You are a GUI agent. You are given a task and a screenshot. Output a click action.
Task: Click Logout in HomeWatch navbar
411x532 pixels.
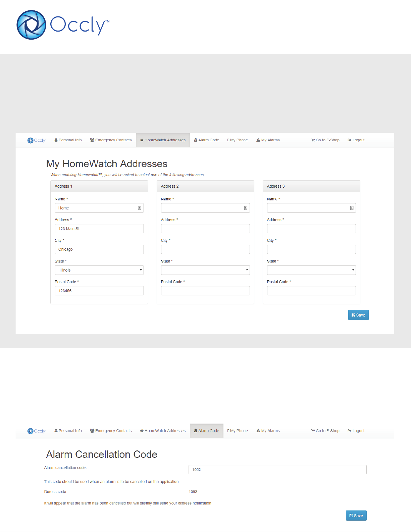pyautogui.click(x=356, y=140)
